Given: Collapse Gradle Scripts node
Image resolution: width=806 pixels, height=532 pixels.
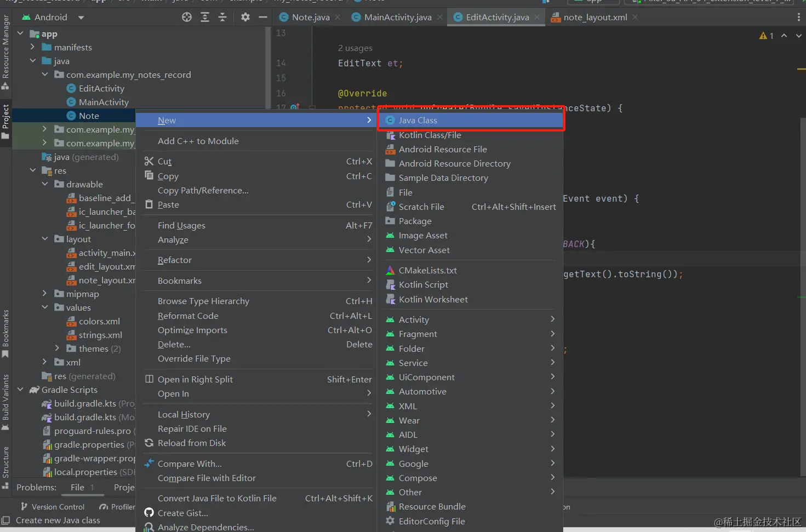Looking at the screenshot, I should [20, 390].
